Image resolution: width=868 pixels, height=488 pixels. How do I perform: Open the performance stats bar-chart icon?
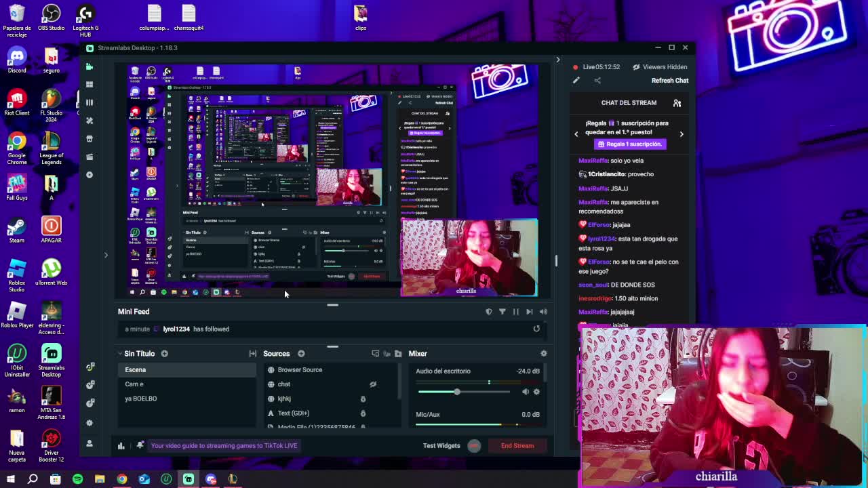pos(121,445)
